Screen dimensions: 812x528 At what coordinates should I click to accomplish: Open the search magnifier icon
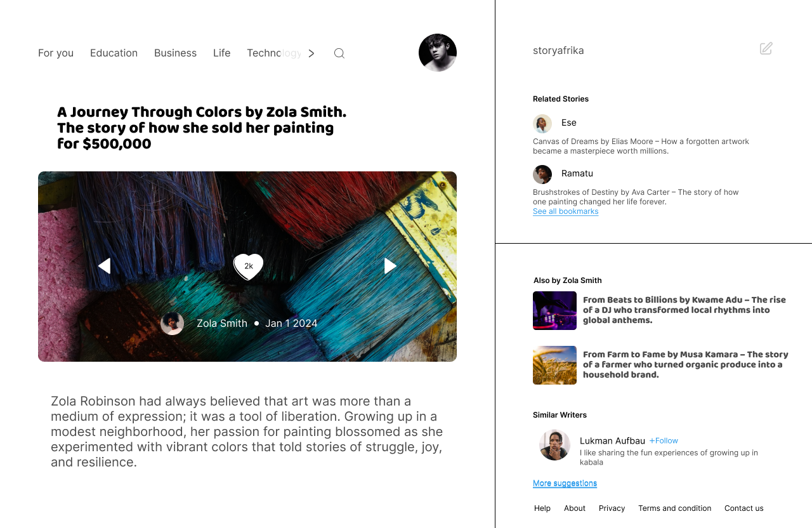[339, 53]
